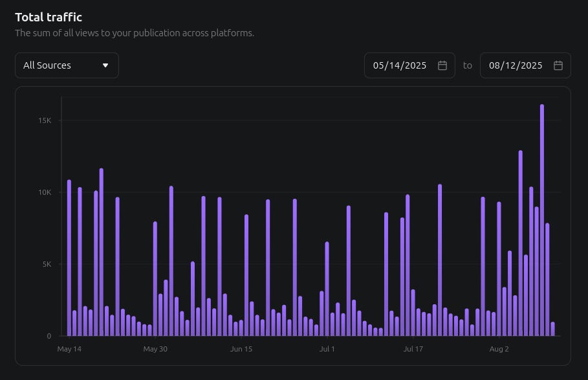Select the 08/12/2025 end date field
The image size is (588, 380).
[525, 65]
